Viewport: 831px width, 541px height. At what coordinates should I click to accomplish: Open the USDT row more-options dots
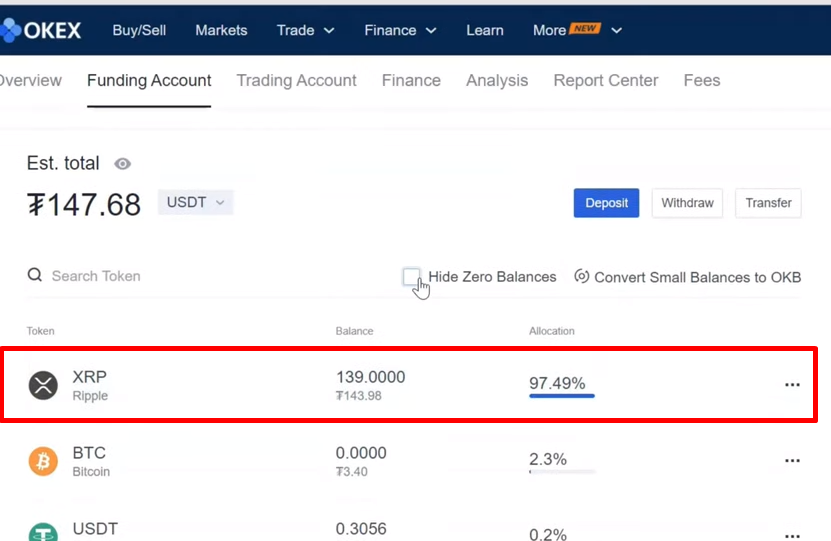click(792, 536)
